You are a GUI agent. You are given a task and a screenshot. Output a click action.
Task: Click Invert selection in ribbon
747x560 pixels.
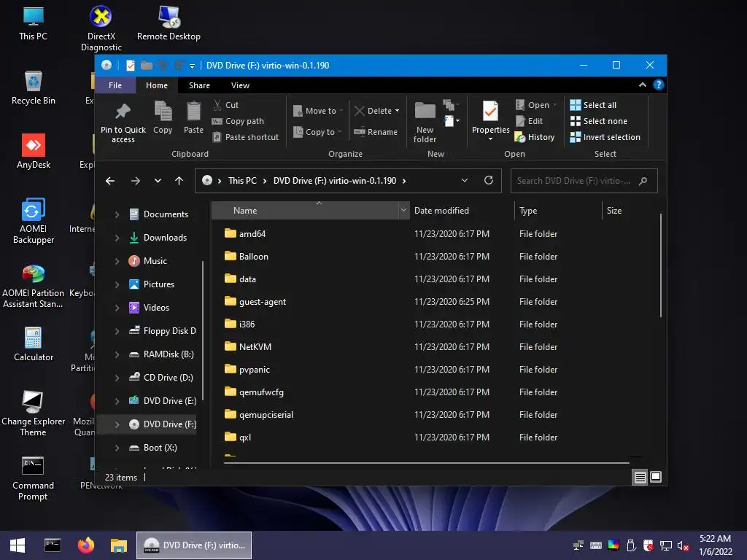(x=605, y=137)
